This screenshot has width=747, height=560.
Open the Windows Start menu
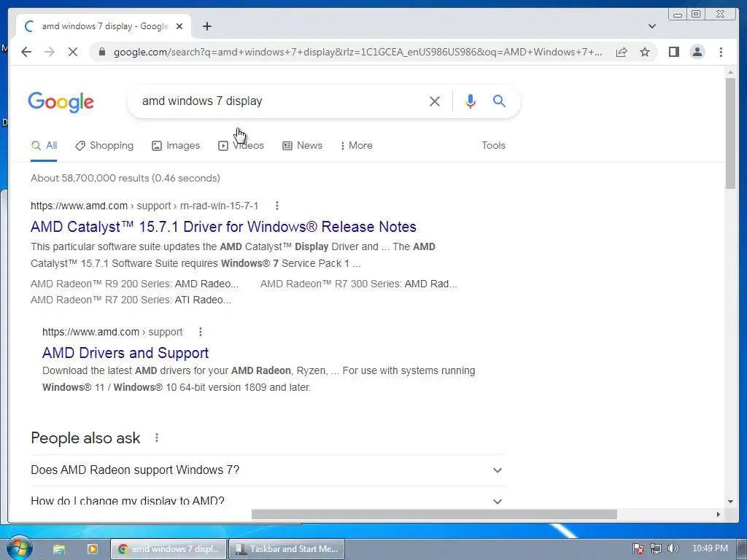click(x=20, y=548)
